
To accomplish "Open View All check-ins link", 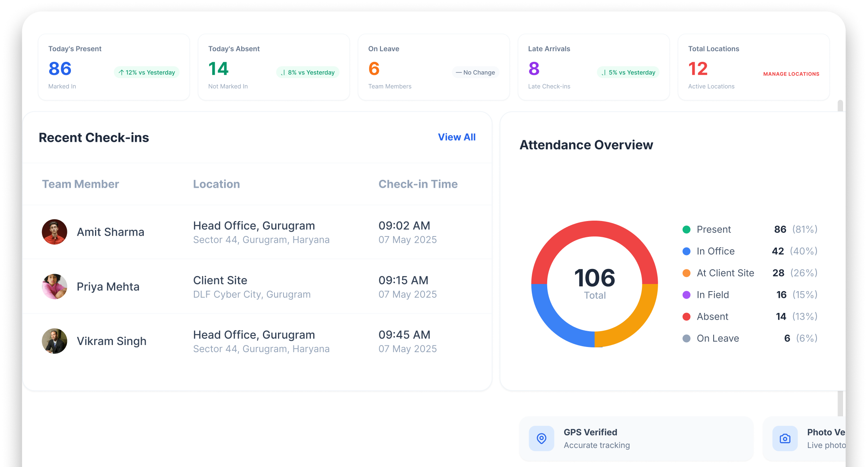I will pos(457,137).
